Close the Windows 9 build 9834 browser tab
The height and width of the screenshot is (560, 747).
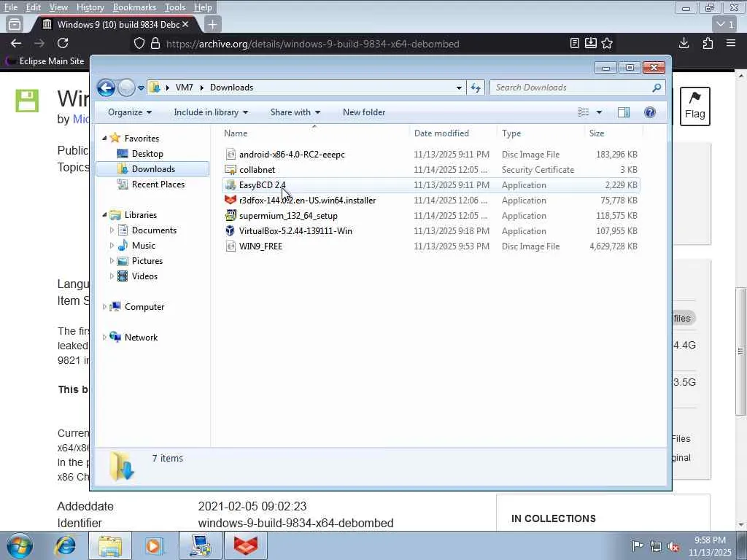[x=185, y=24]
